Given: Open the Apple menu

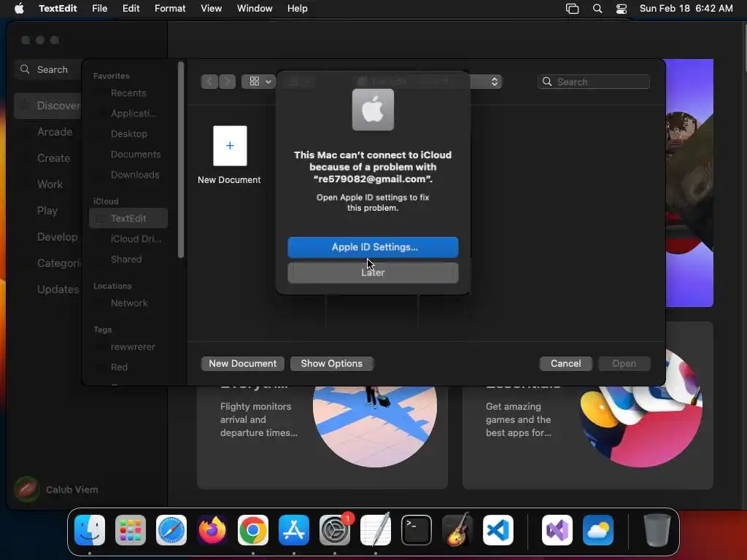Looking at the screenshot, I should [x=19, y=8].
